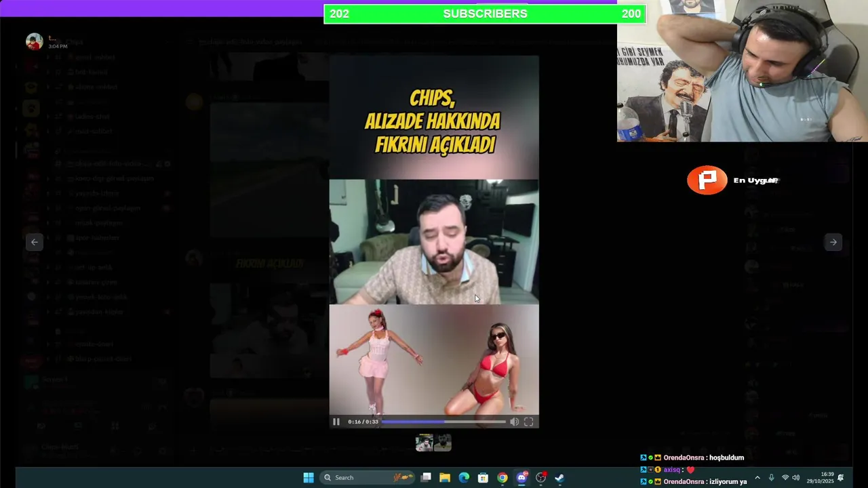Mute the video with speaker icon
The image size is (868, 488).
pos(514,422)
